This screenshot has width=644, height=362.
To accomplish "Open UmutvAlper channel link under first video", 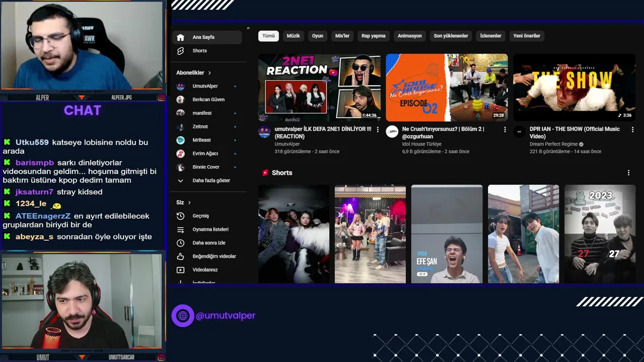I will (287, 144).
